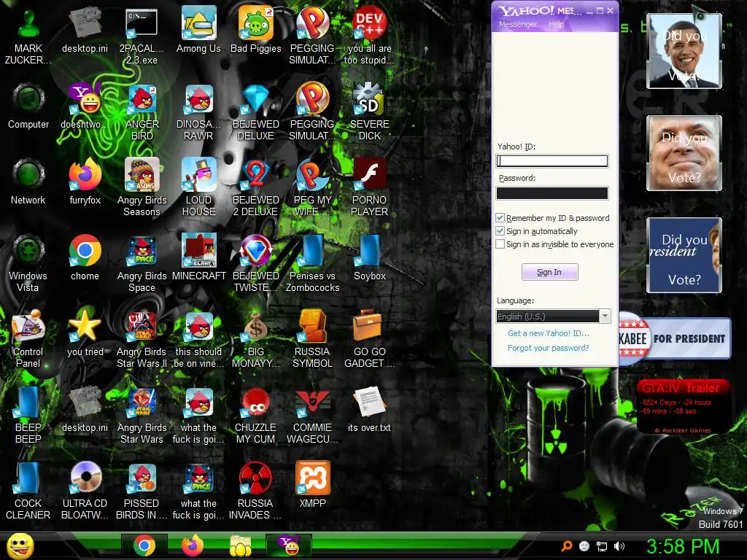Click the volume speaker tray icon
Image resolution: width=747 pixels, height=560 pixels.
coord(619,546)
